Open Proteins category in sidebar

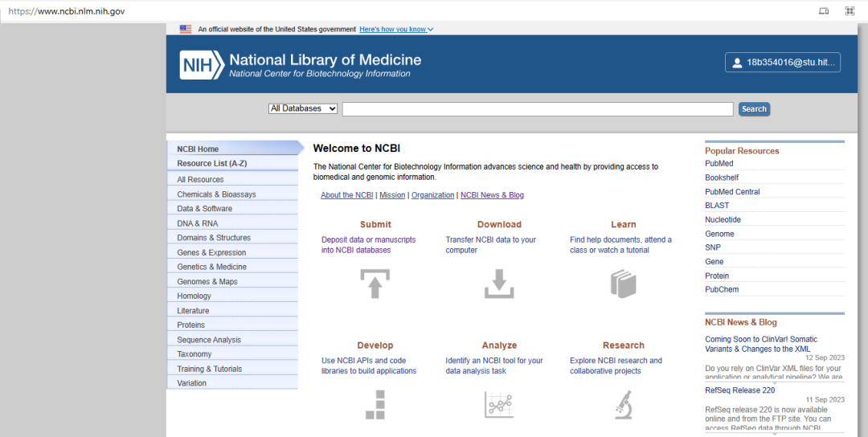pyautogui.click(x=232, y=325)
